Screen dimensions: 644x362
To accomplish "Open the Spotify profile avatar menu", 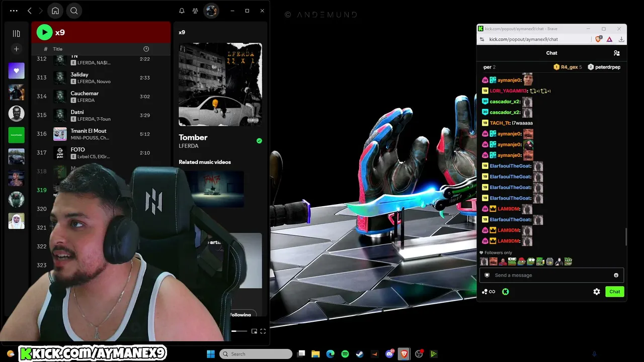I will coord(211,11).
